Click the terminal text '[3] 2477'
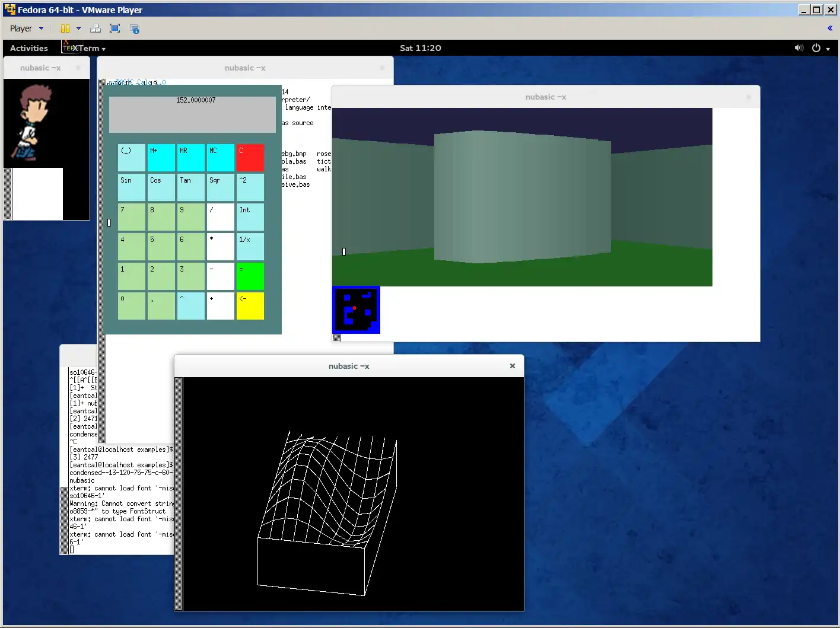The width and height of the screenshot is (840, 628). pyautogui.click(x=84, y=457)
